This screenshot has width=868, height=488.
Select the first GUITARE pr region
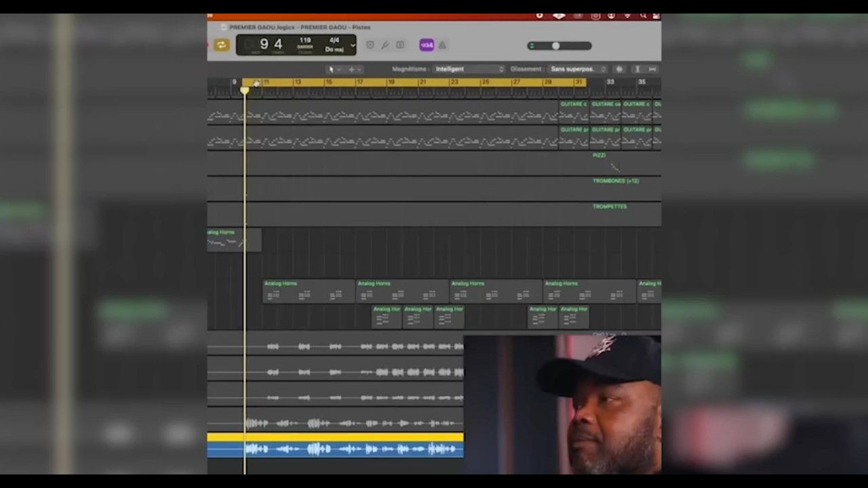point(574,138)
